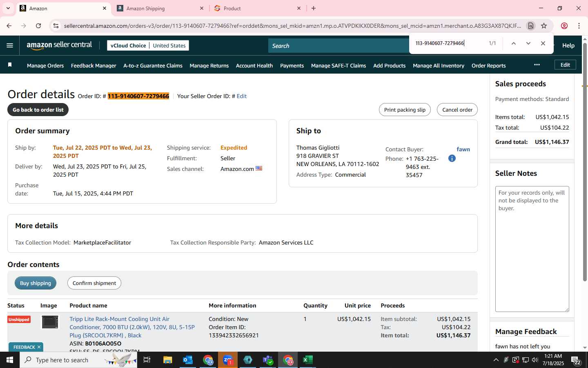Open A-to-z Guarantee Claims
The image size is (588, 368).
pos(153,65)
